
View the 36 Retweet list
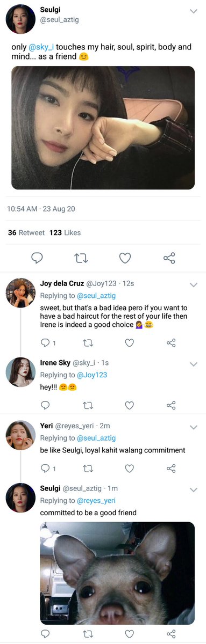point(26,233)
